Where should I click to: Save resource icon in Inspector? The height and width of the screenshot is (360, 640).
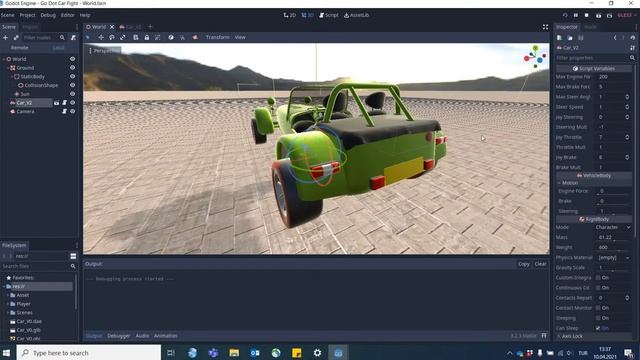pos(580,38)
